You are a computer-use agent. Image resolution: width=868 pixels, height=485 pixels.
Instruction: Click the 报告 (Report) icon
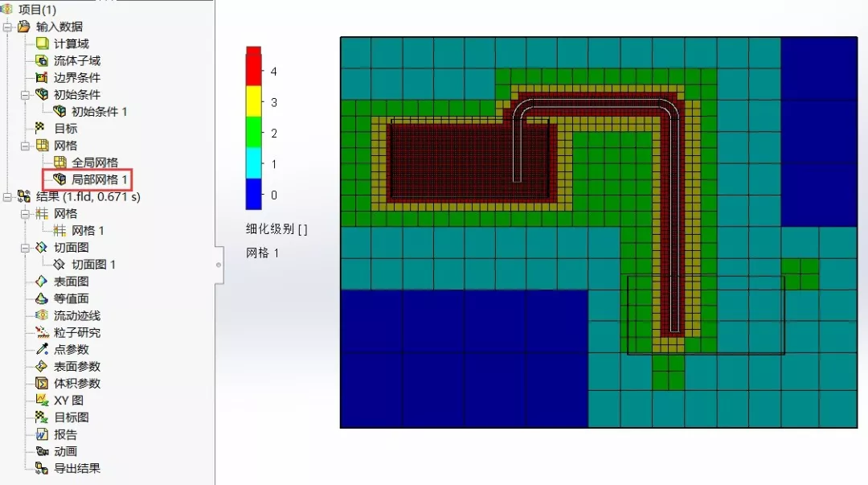click(x=40, y=434)
